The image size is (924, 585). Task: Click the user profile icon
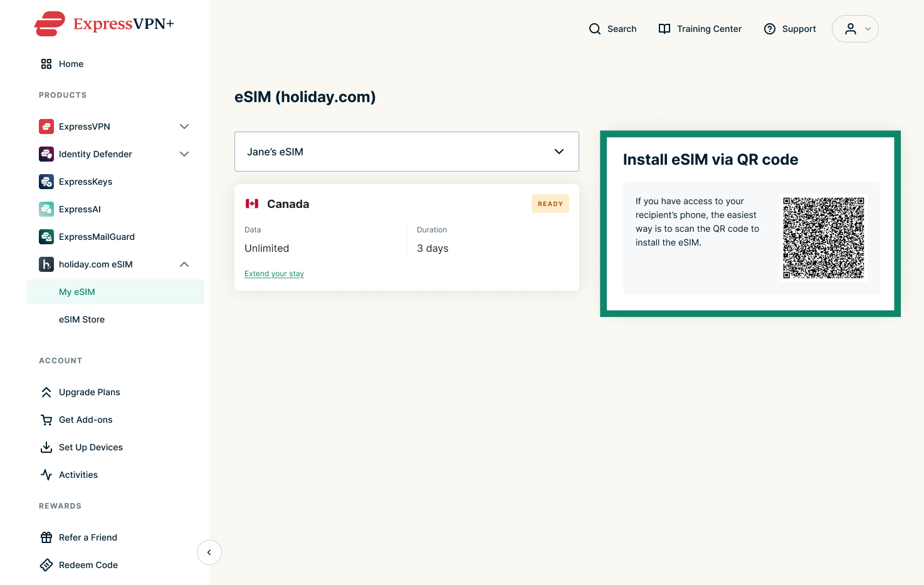point(851,29)
